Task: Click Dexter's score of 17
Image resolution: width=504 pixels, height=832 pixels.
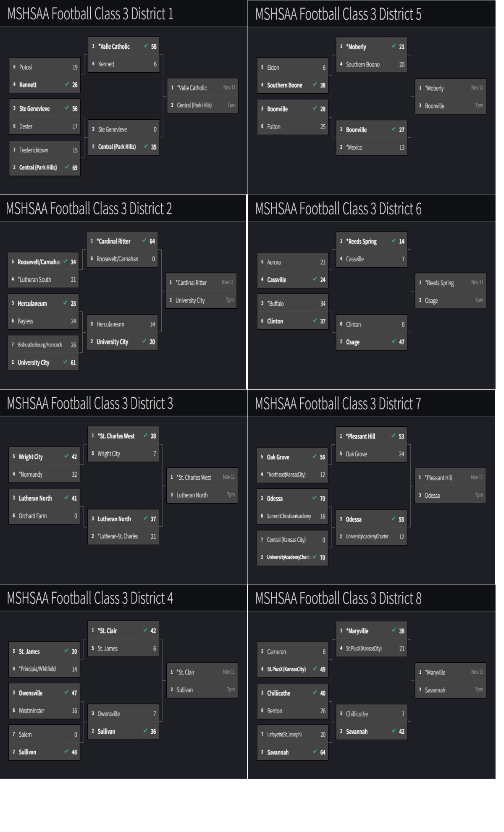Action: [x=75, y=126]
